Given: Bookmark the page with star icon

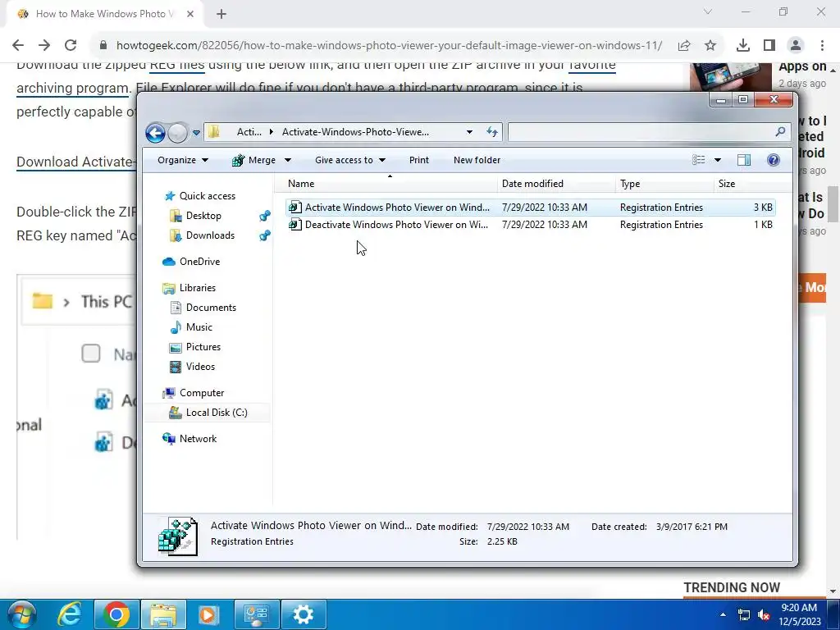Looking at the screenshot, I should tap(710, 46).
